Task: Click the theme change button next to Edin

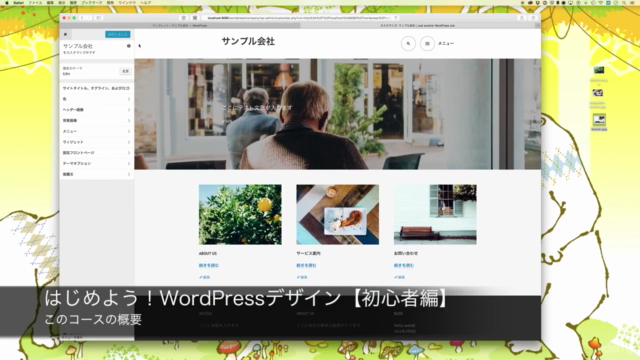Action: pyautogui.click(x=125, y=71)
